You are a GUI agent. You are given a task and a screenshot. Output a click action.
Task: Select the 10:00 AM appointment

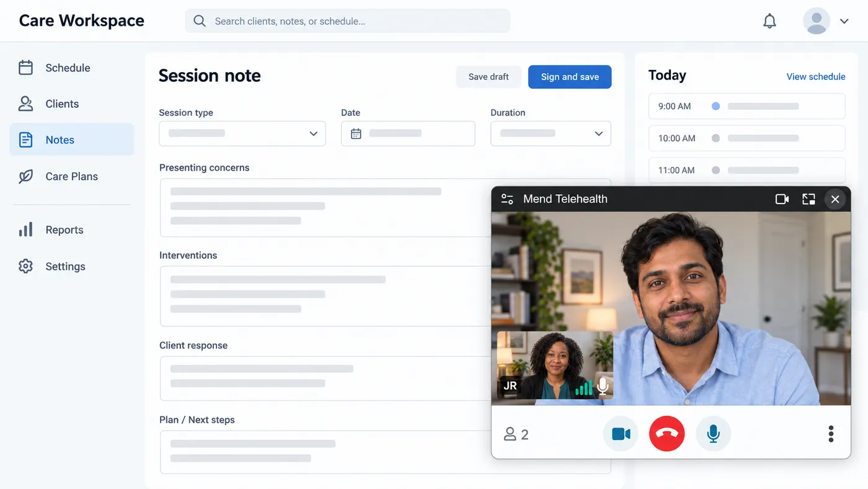click(x=746, y=138)
